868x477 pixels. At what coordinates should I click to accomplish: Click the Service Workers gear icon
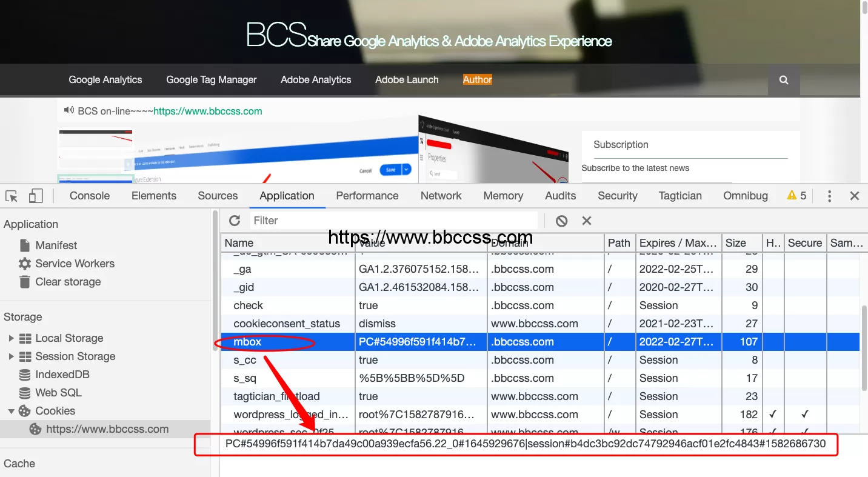click(25, 264)
